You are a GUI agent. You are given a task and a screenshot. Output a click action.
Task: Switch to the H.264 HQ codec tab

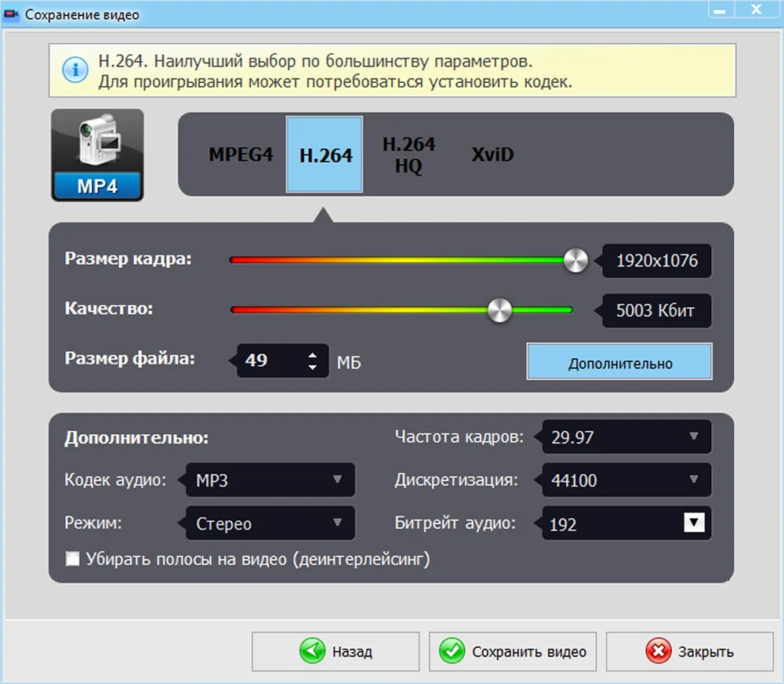point(408,154)
